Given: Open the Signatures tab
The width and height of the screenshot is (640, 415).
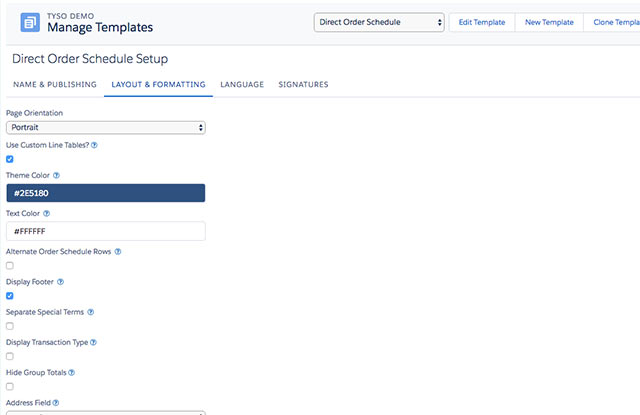Looking at the screenshot, I should (303, 84).
